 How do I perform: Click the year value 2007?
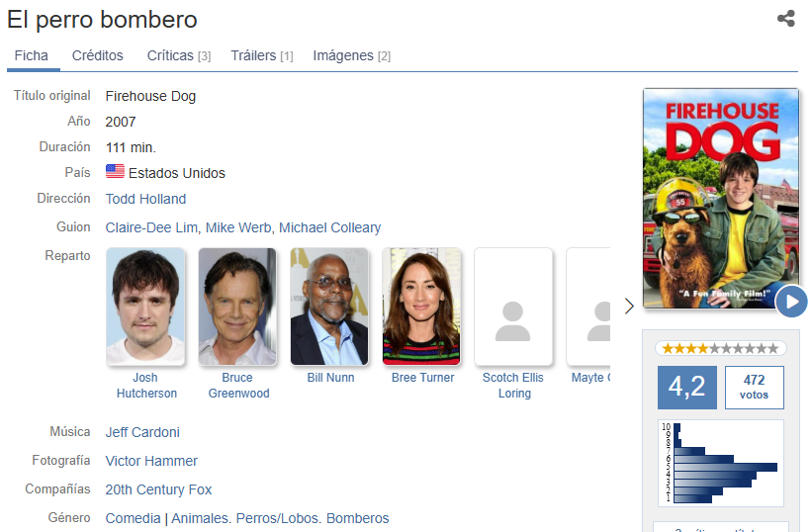(x=120, y=122)
